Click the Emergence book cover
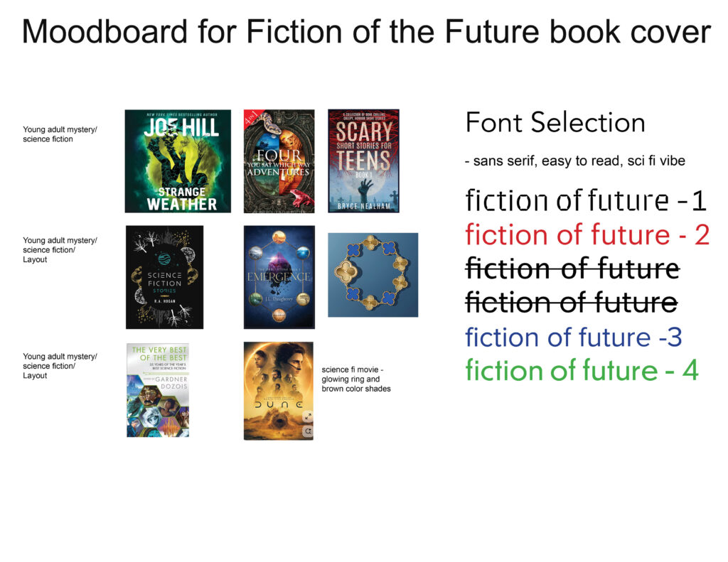The width and height of the screenshot is (728, 562). tap(279, 277)
